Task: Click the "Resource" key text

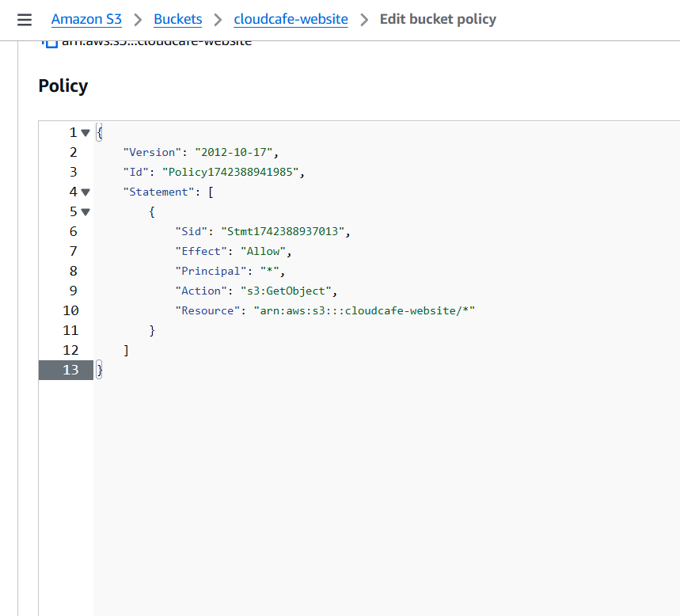Action: point(207,311)
